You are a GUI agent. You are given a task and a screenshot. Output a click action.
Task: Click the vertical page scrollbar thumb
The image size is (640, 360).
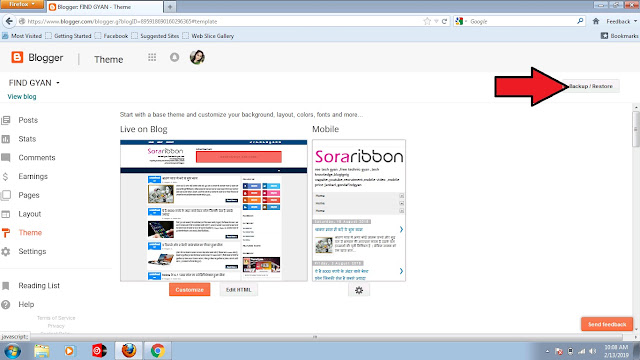(x=636, y=129)
